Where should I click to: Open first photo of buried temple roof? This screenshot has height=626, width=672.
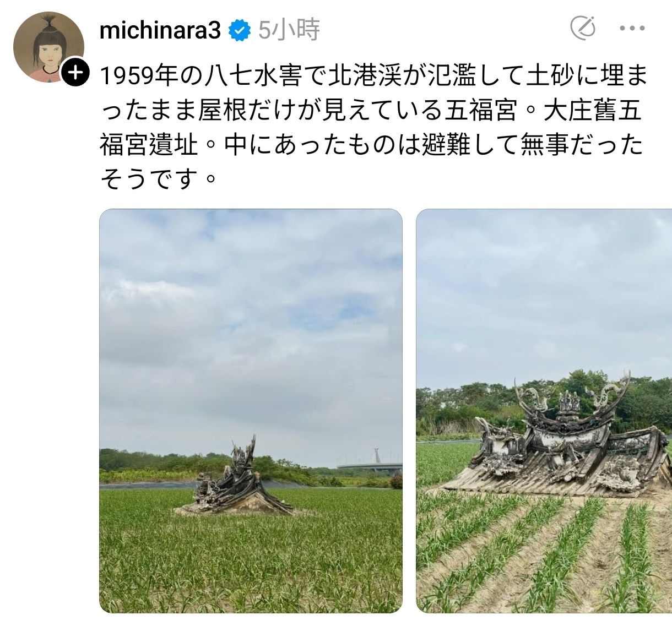[x=251, y=411]
